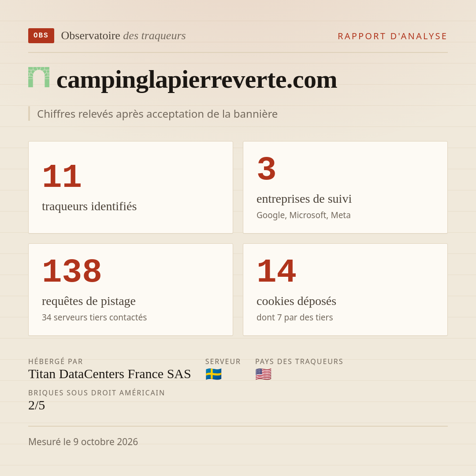The height and width of the screenshot is (476, 476).
Task: Click the Briques sous droit américain label
Action: [97, 393]
